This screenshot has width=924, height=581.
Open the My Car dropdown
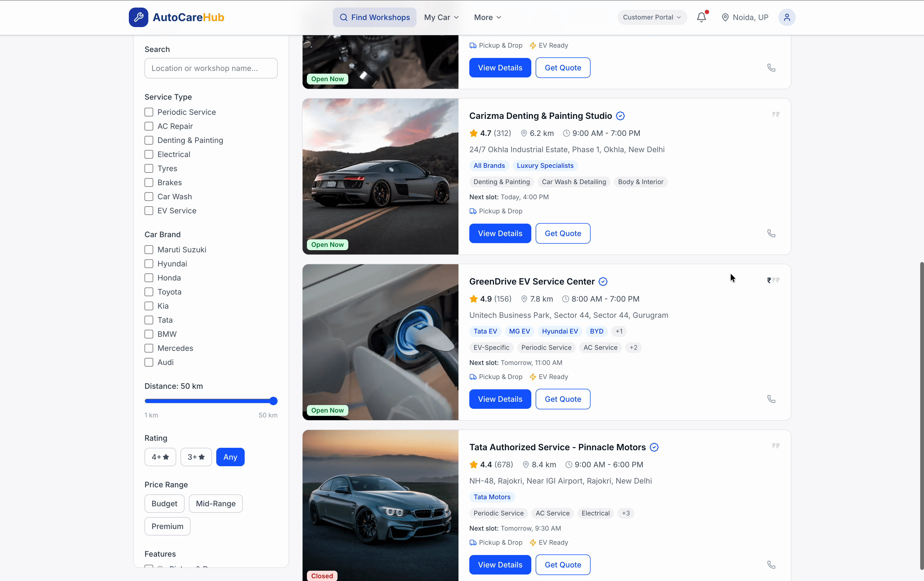tap(441, 17)
